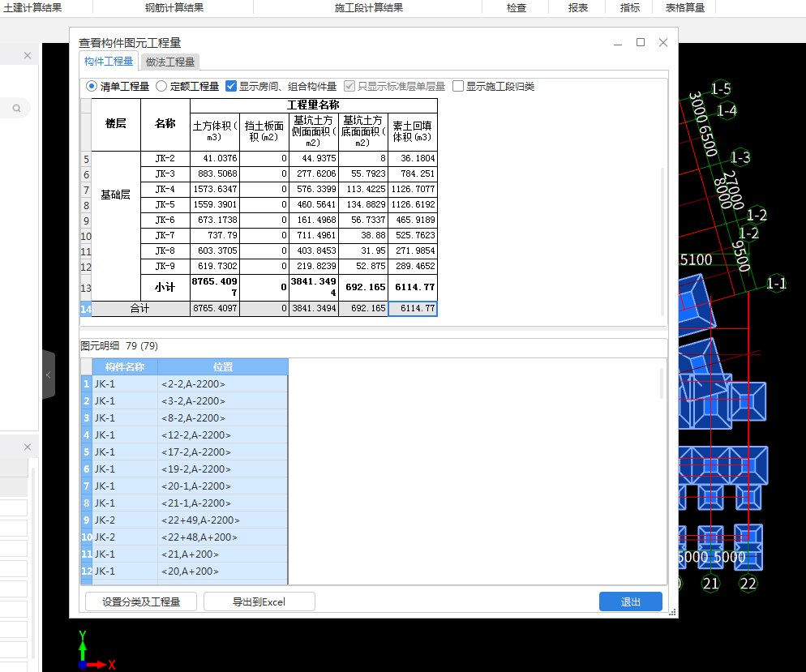Click total 素土回填体积 cell 6114.77
The width and height of the screenshot is (806, 672).
413,308
